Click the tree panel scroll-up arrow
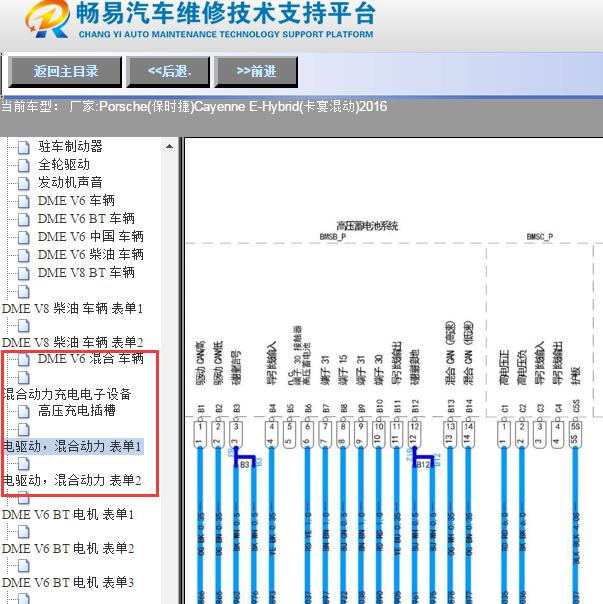This screenshot has height=604, width=603. (169, 146)
